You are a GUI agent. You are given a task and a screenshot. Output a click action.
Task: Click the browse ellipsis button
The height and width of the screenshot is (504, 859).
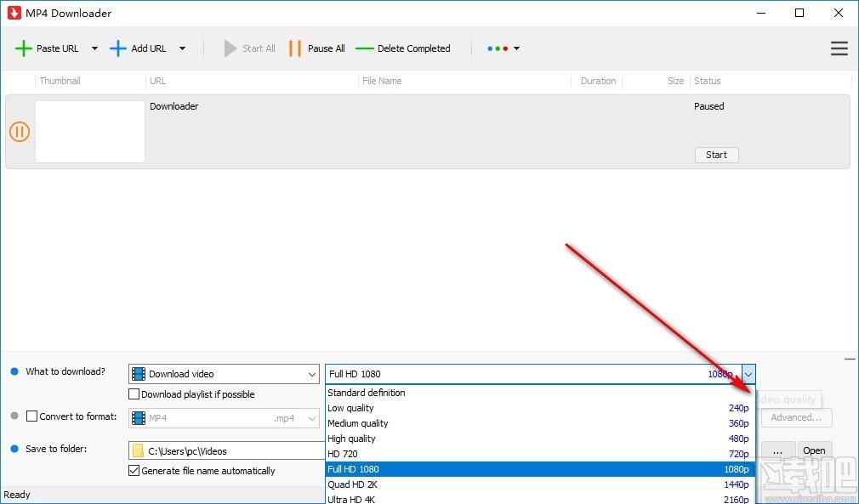[x=777, y=451]
